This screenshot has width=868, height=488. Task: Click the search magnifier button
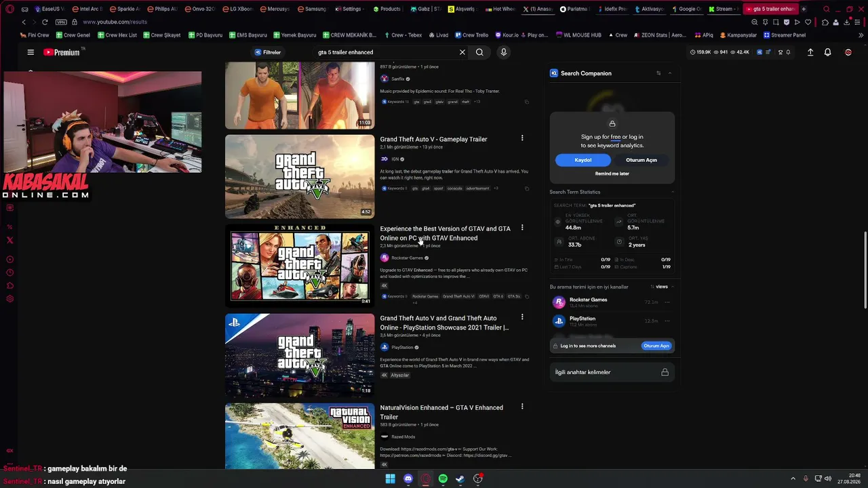coord(479,52)
